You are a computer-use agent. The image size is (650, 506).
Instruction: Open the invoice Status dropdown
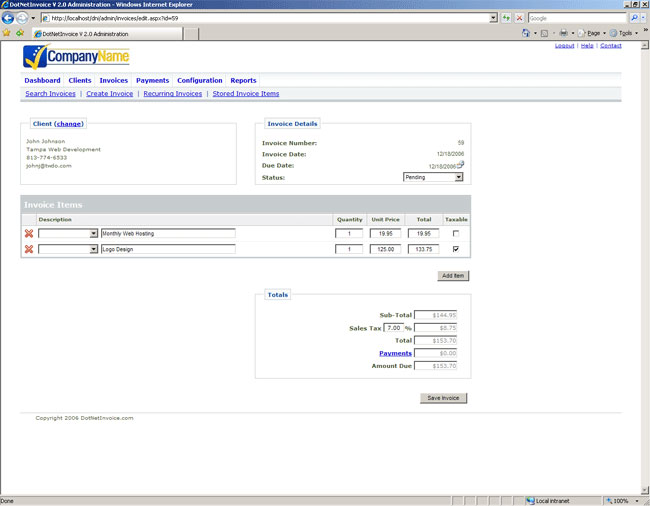coord(458,177)
